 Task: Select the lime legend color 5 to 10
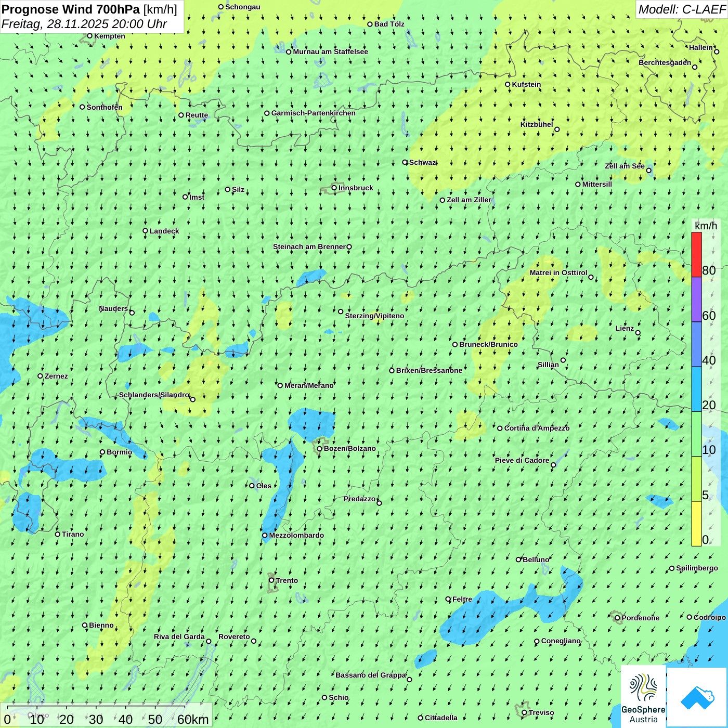click(x=696, y=479)
